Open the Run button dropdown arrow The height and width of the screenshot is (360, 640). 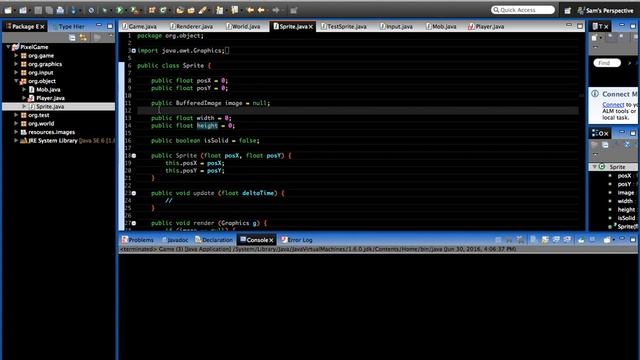126,11
